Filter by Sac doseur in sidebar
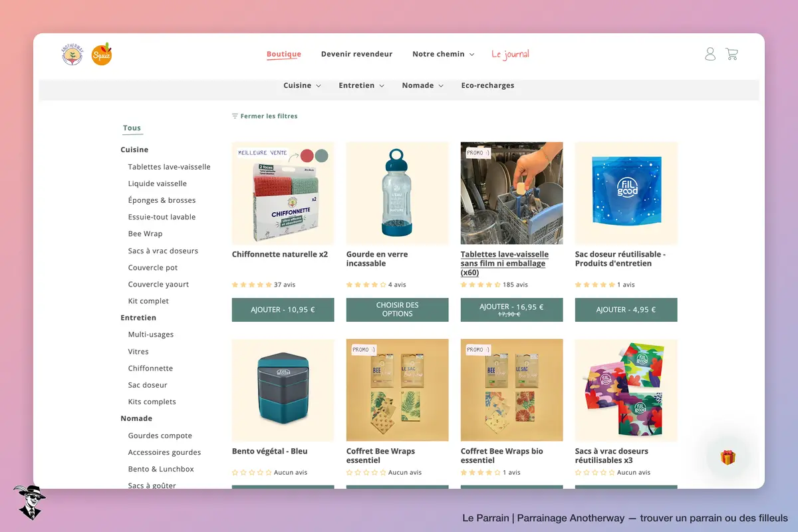798x532 pixels. [148, 384]
